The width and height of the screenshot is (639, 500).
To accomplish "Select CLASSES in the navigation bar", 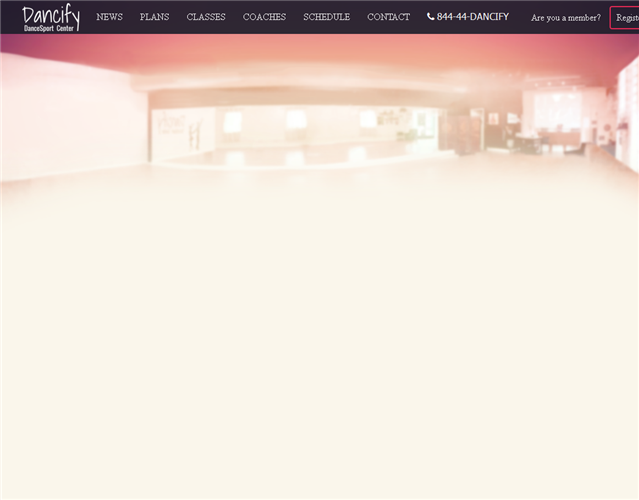I will coord(206,17).
